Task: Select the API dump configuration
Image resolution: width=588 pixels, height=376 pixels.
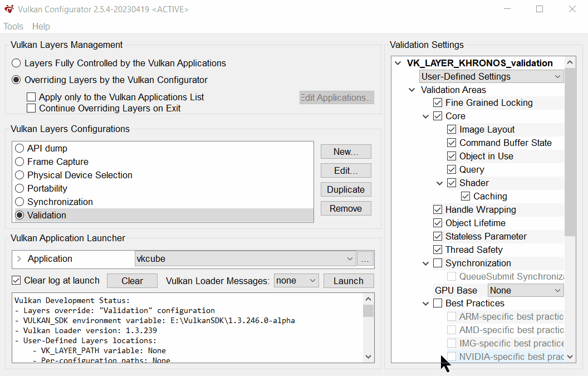Action: point(19,148)
